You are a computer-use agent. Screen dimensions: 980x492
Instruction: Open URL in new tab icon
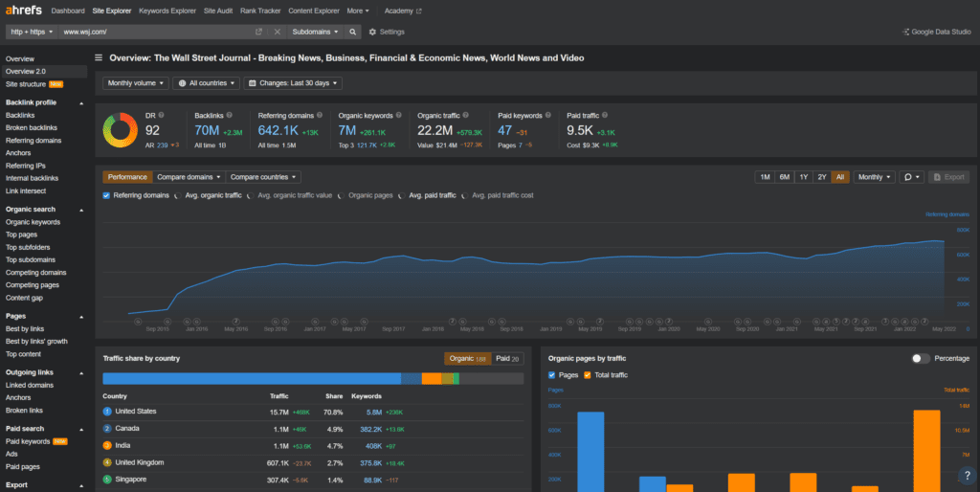258,32
